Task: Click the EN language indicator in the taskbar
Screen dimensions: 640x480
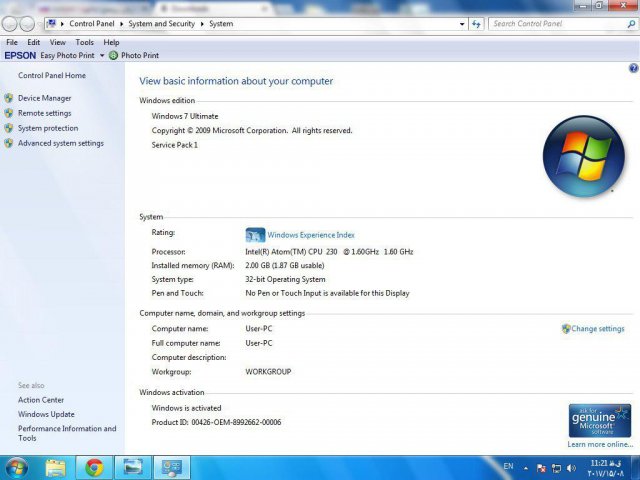Action: coord(508,467)
